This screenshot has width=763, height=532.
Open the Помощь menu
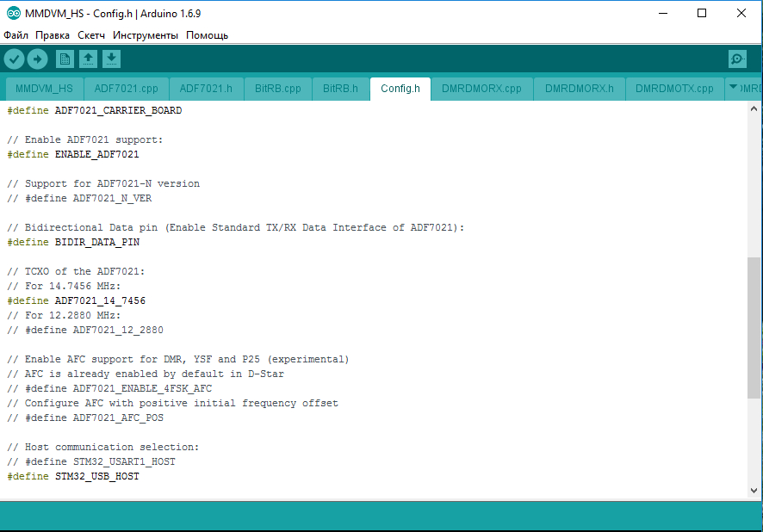coord(208,35)
